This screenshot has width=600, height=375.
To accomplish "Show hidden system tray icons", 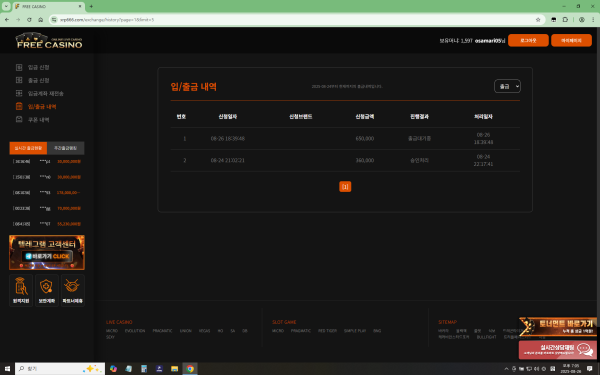I will 506,369.
